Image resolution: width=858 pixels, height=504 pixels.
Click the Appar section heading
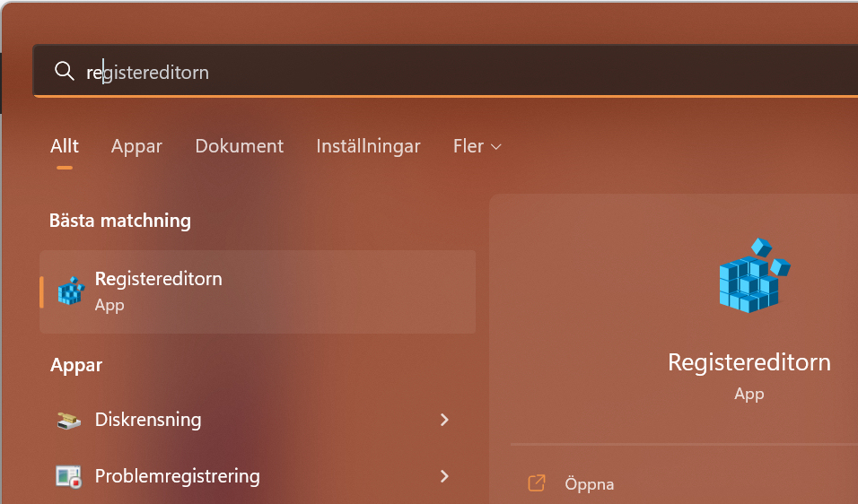pos(76,365)
